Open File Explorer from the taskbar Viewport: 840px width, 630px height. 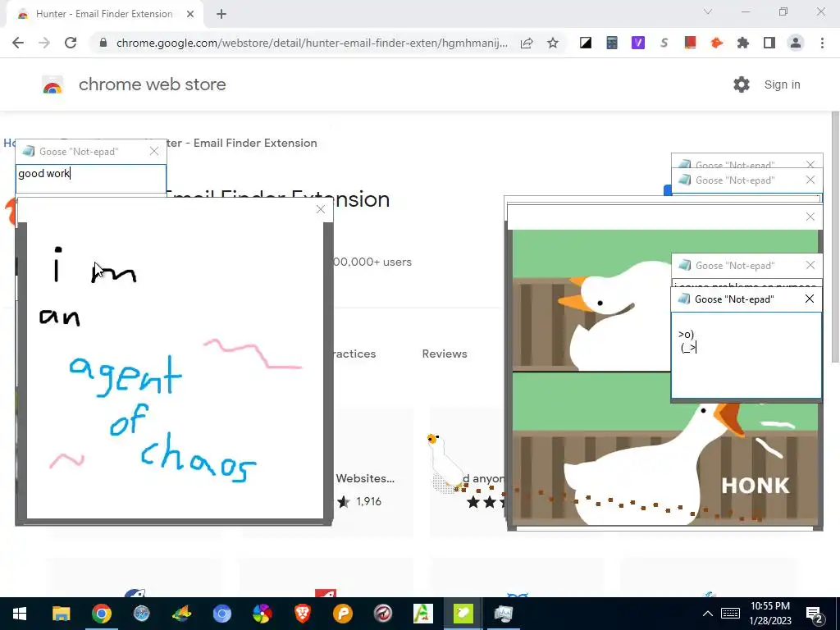[61, 614]
